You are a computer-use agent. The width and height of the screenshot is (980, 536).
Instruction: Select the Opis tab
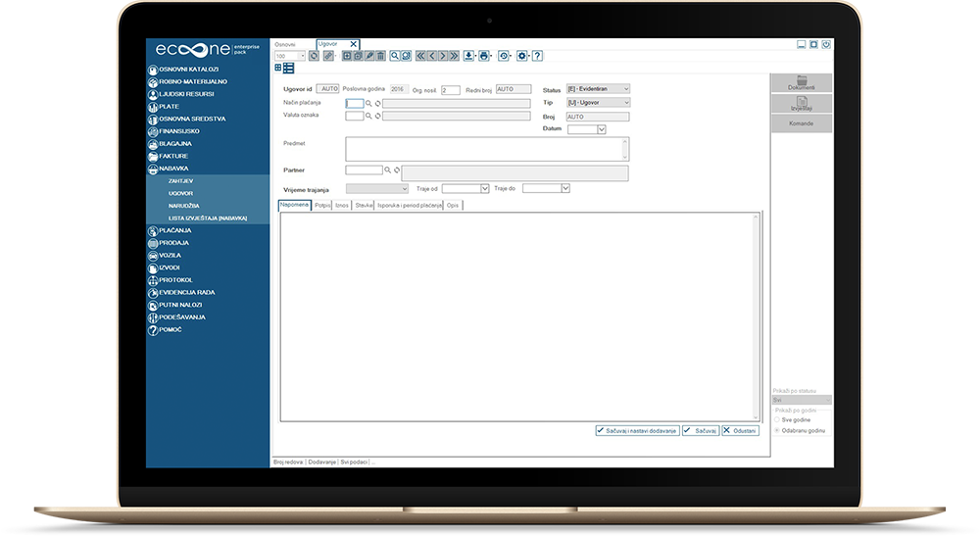(x=453, y=206)
